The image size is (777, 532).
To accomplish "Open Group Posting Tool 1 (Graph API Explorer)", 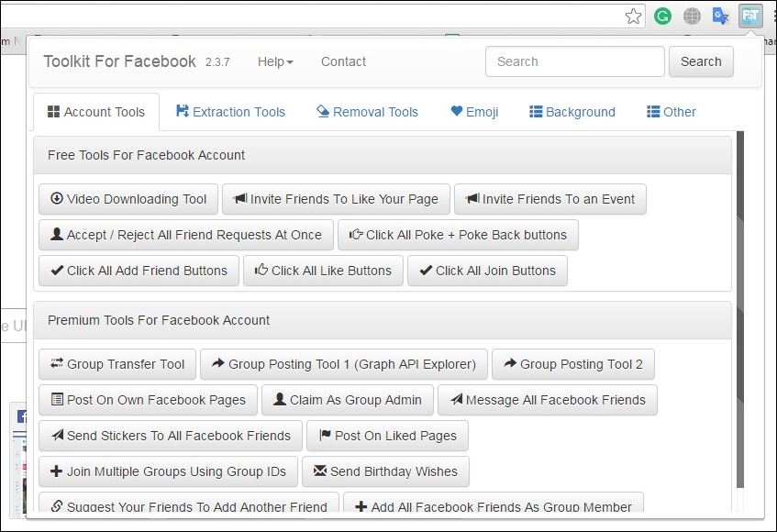I will (344, 364).
